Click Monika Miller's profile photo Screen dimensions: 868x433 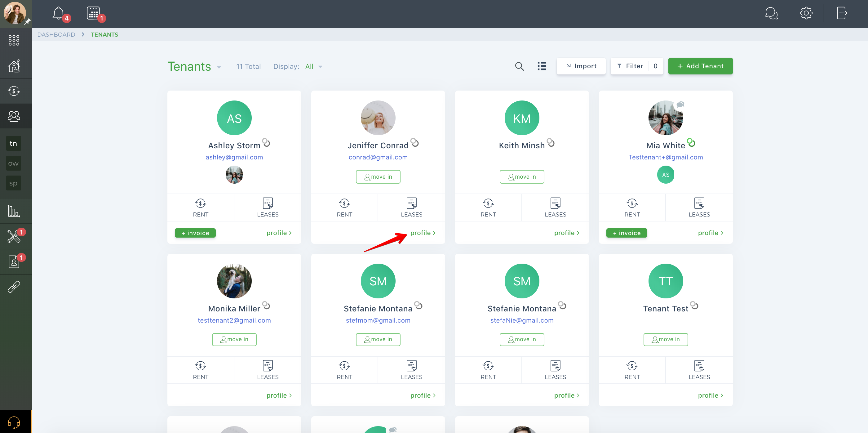pos(234,281)
